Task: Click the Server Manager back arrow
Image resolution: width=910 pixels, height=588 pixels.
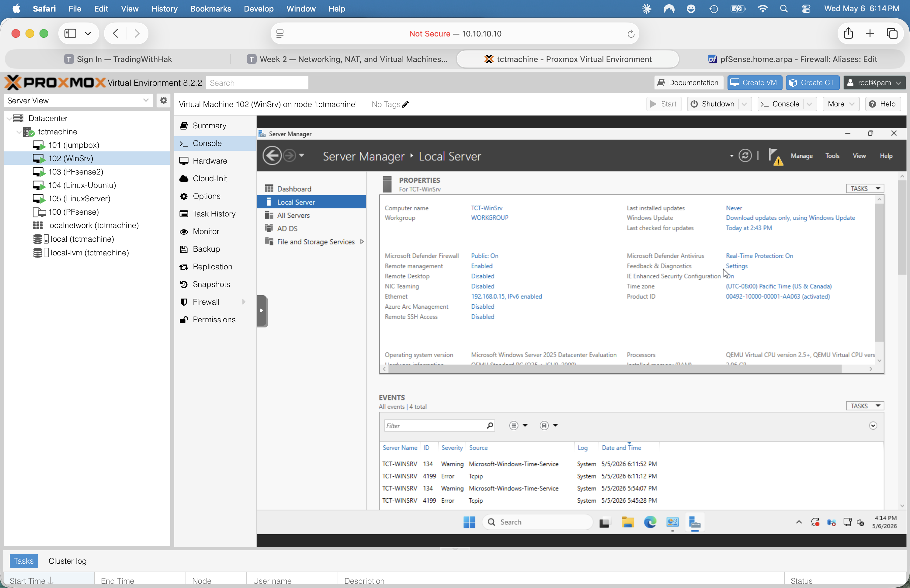Action: (x=272, y=156)
